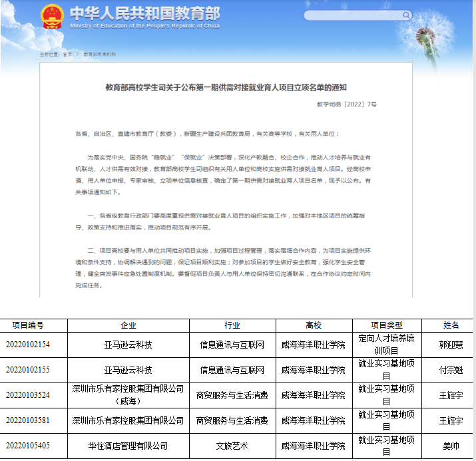Viewport: 476px width, 461px height.
Task: Click the paragraph beginning 为落实党中央
Action: point(223,175)
